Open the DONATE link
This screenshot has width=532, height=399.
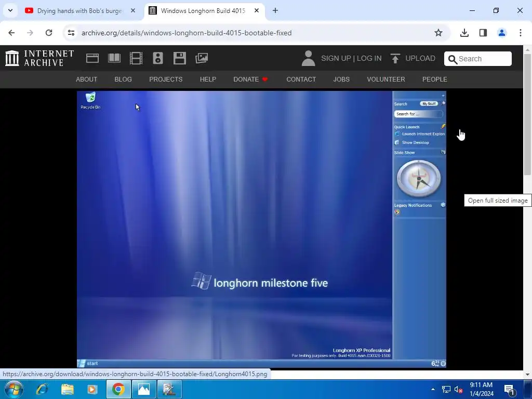click(251, 79)
